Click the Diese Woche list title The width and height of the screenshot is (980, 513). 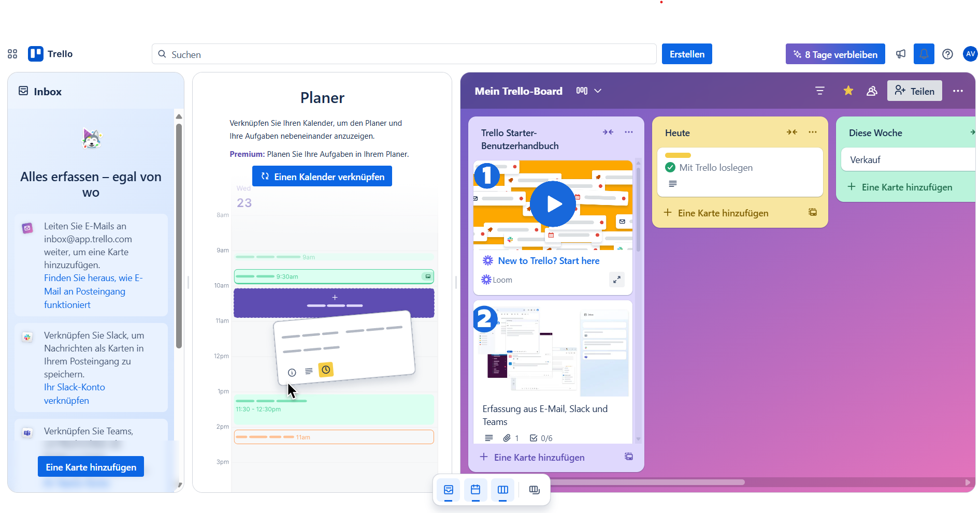pos(875,133)
